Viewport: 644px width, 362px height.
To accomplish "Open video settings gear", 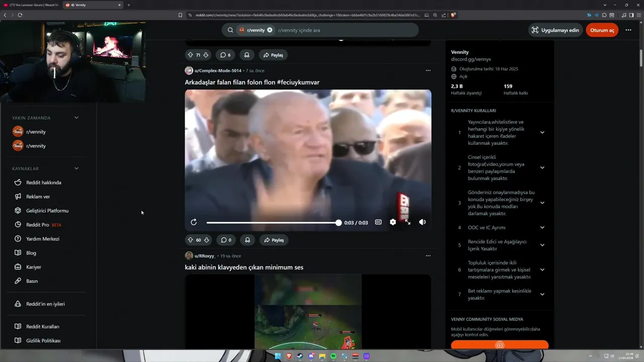I will 393,222.
